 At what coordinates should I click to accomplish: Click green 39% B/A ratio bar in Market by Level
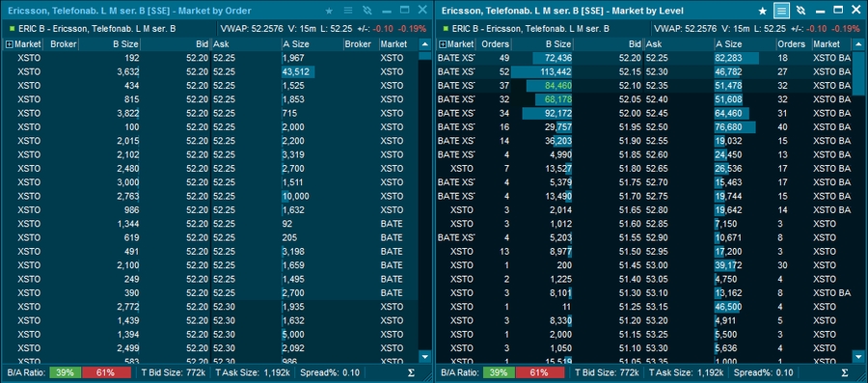499,372
